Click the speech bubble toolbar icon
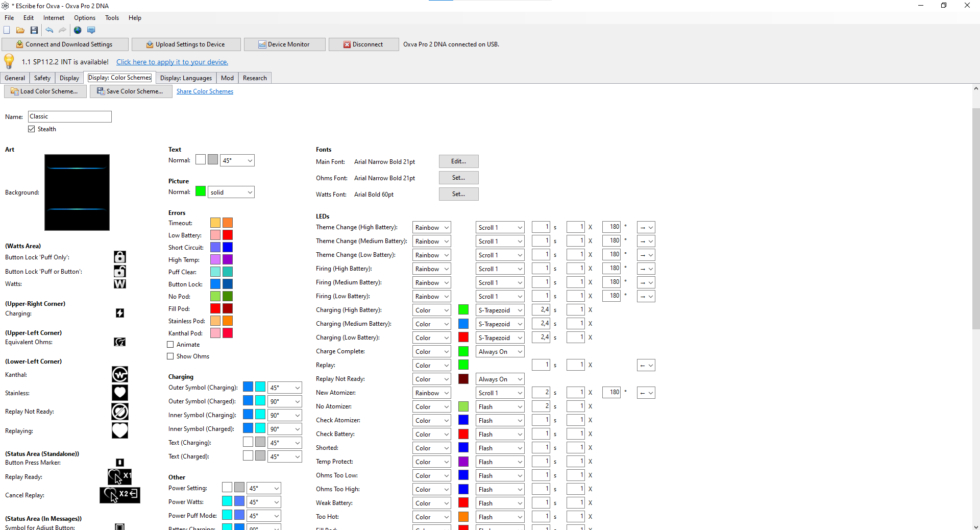 pos(91,30)
